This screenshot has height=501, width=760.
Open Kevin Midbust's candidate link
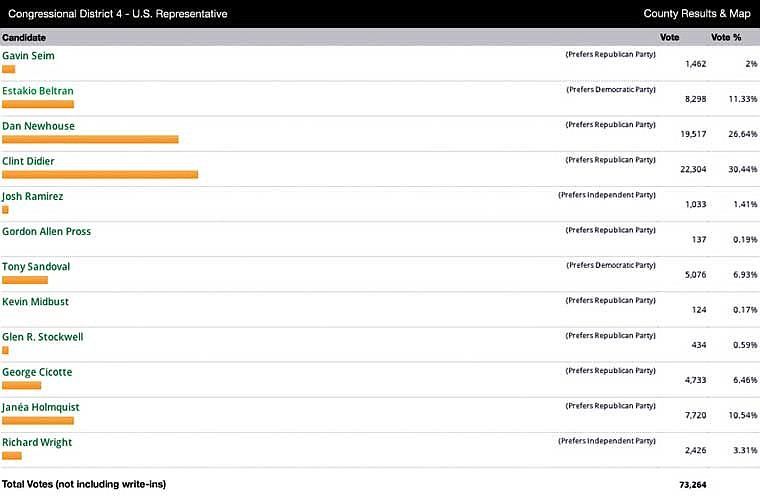point(35,302)
